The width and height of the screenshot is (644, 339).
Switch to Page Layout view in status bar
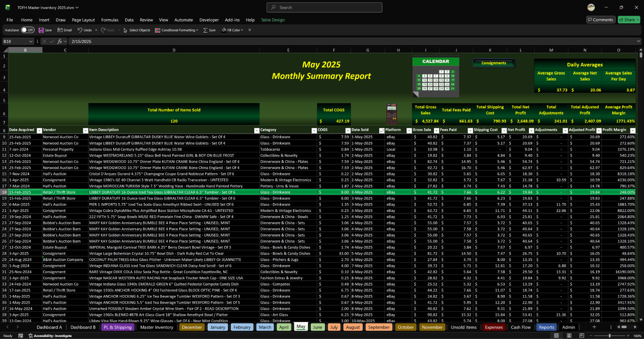569,336
